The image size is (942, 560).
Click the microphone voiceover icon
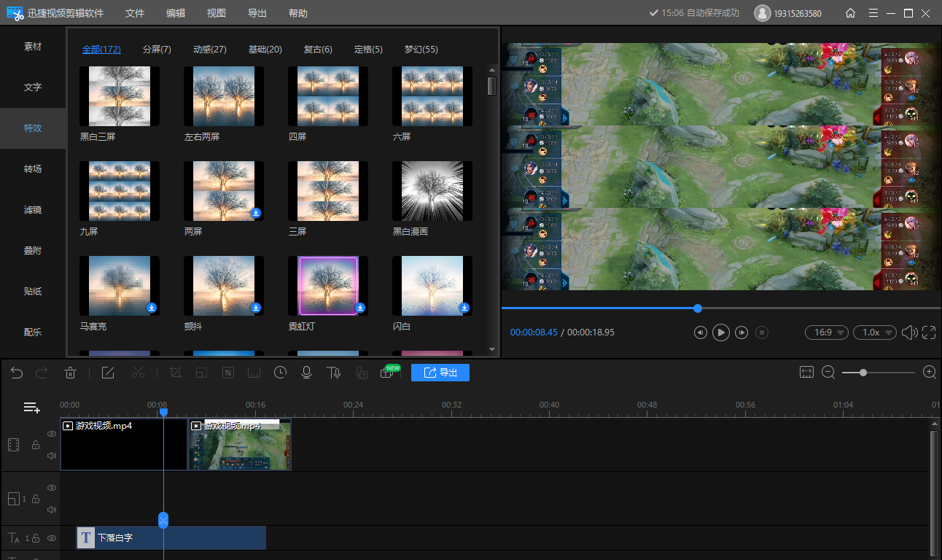click(x=307, y=373)
